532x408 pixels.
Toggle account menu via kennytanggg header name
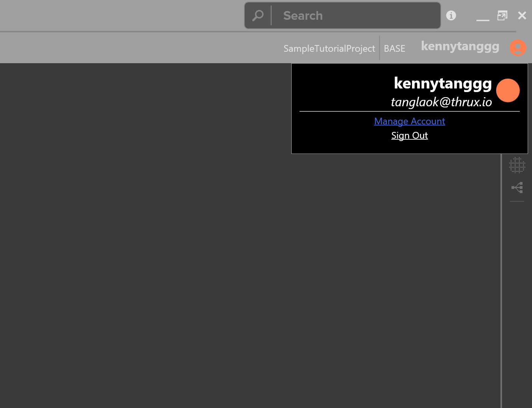(460, 47)
